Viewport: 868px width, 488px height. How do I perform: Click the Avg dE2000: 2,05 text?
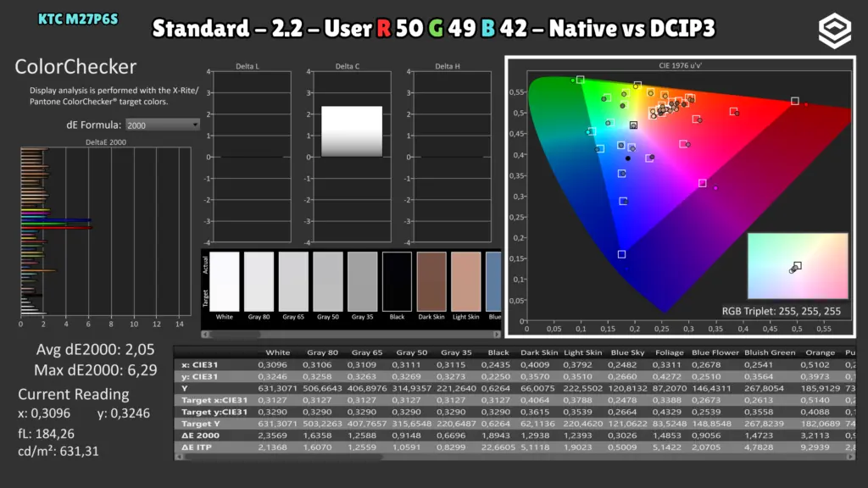(95, 350)
